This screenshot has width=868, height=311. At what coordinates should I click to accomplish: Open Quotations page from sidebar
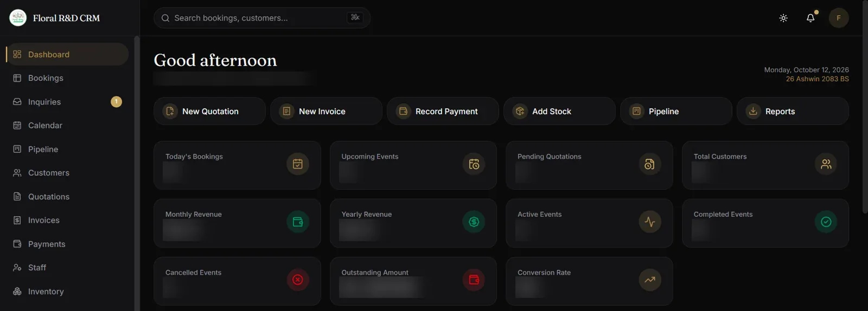[x=67, y=197]
